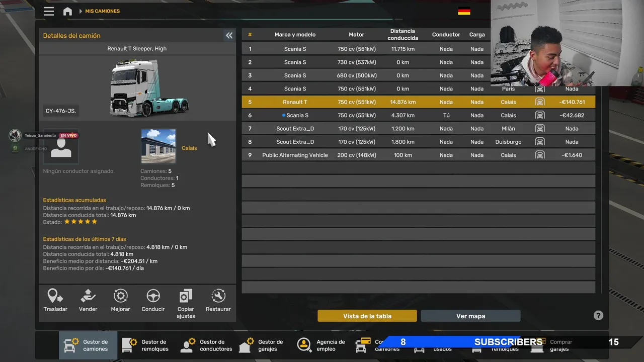Click the Gestor de remolques trailer icon

[x=129, y=345]
